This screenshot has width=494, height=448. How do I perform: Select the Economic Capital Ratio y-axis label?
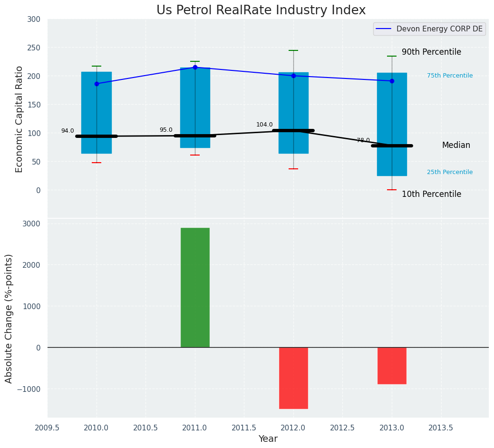(x=19, y=119)
